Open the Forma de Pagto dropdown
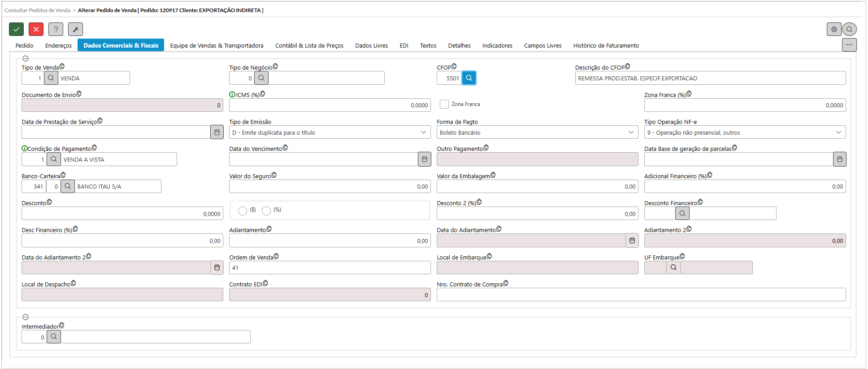Screen dimensions: 868x369 pos(538,132)
